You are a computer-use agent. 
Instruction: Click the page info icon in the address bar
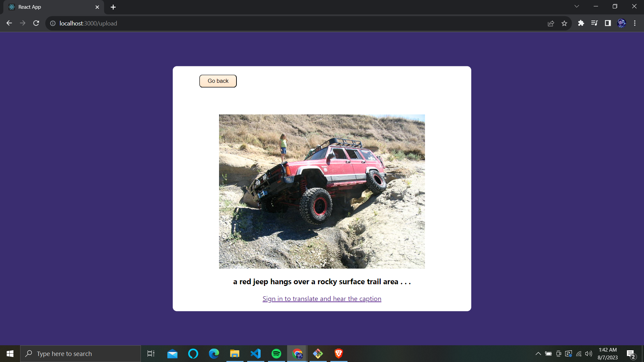click(x=53, y=23)
